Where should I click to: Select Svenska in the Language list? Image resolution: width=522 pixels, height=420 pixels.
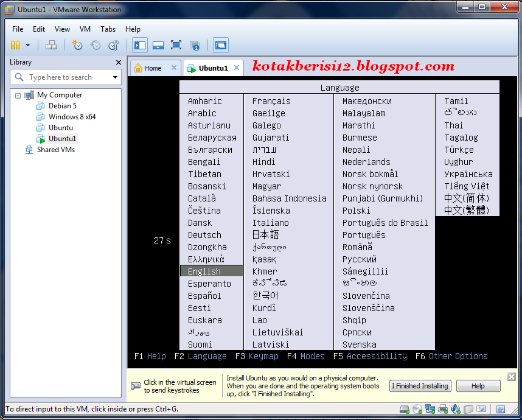pyautogui.click(x=359, y=345)
